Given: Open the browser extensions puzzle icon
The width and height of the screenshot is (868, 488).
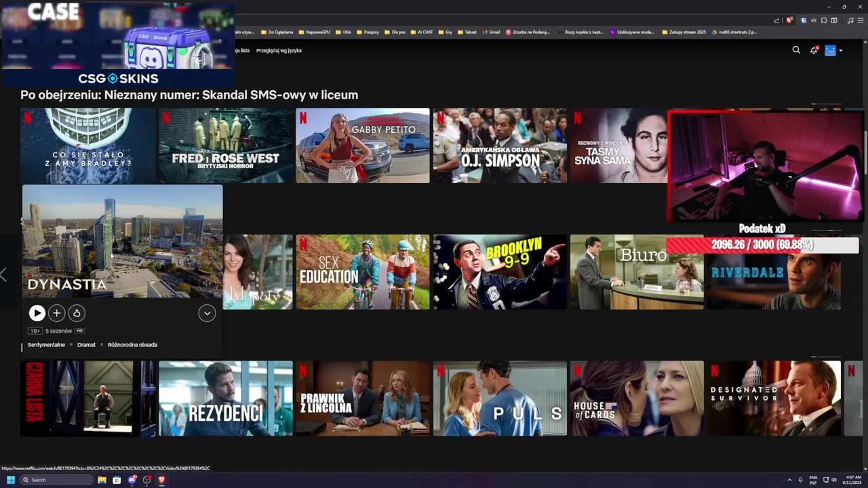Looking at the screenshot, I should pos(823,20).
